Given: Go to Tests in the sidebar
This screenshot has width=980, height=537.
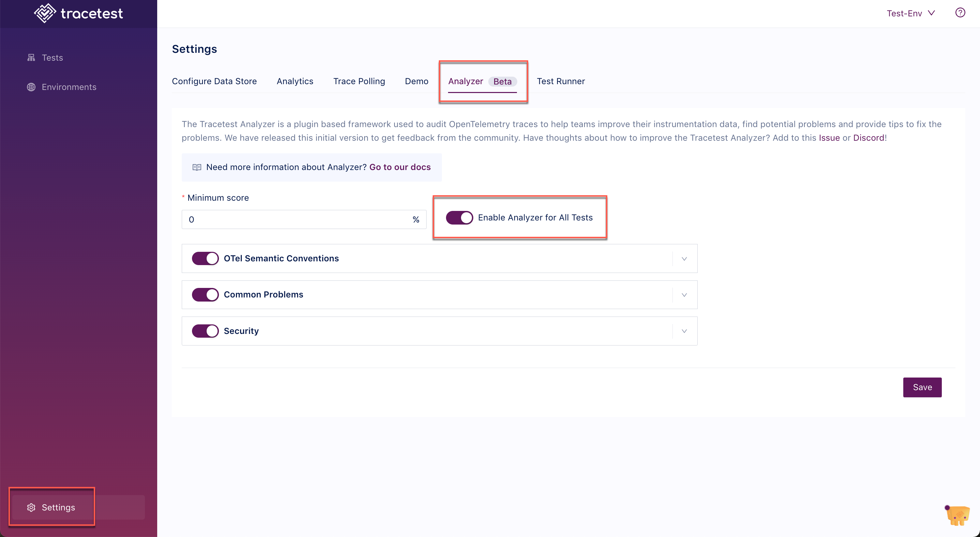Looking at the screenshot, I should click(52, 57).
